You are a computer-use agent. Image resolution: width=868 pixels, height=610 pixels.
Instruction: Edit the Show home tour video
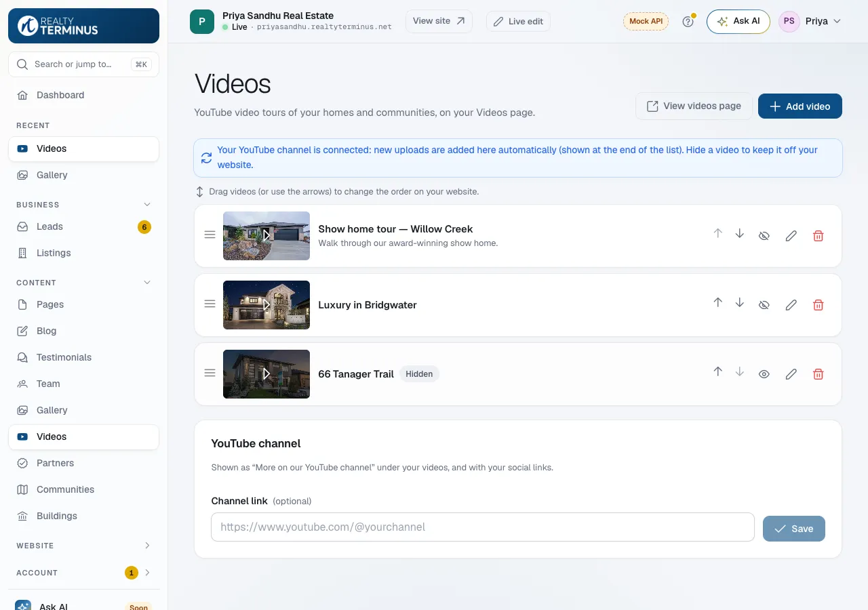pos(791,236)
